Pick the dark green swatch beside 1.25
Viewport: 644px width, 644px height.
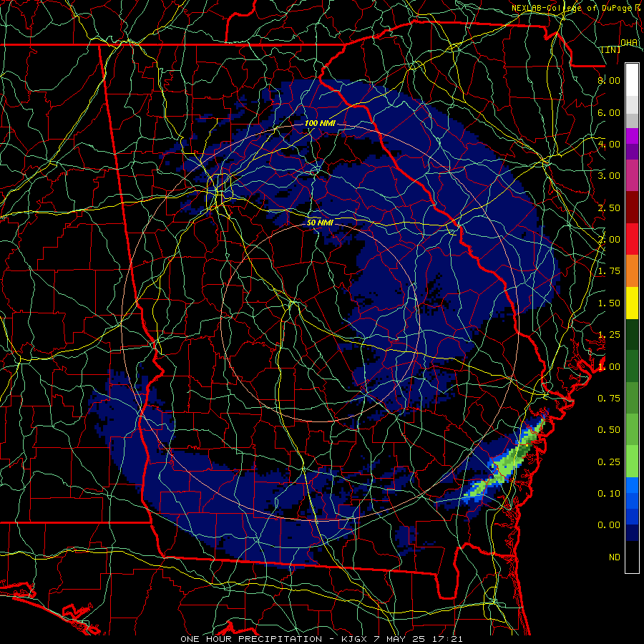tap(632, 335)
